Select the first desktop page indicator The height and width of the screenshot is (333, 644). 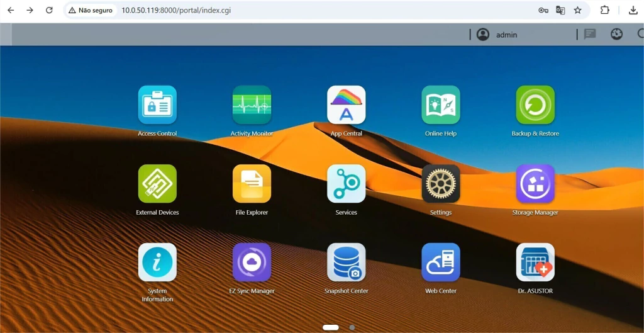[331, 328]
